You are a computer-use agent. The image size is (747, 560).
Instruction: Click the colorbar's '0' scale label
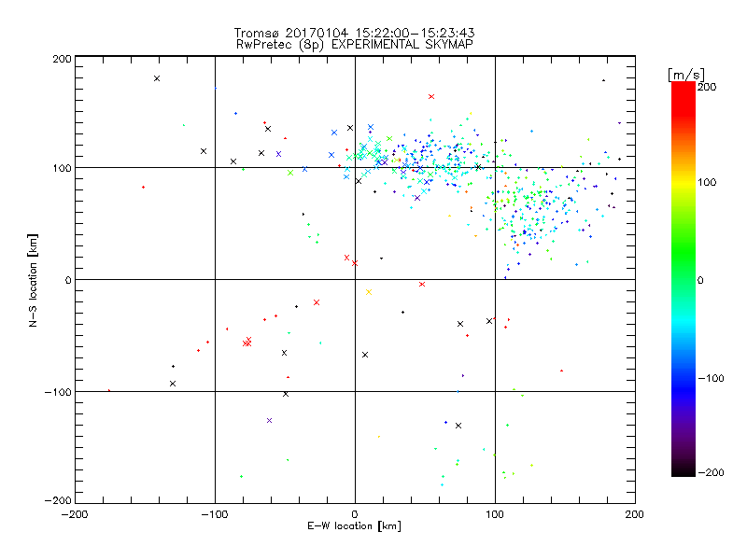[700, 280]
